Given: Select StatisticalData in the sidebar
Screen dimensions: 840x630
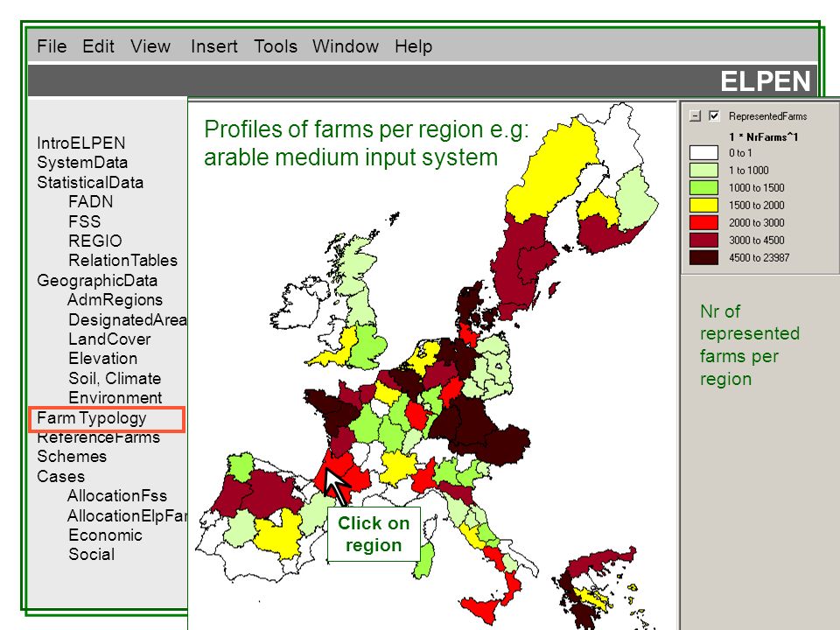Looking at the screenshot, I should (x=90, y=182).
